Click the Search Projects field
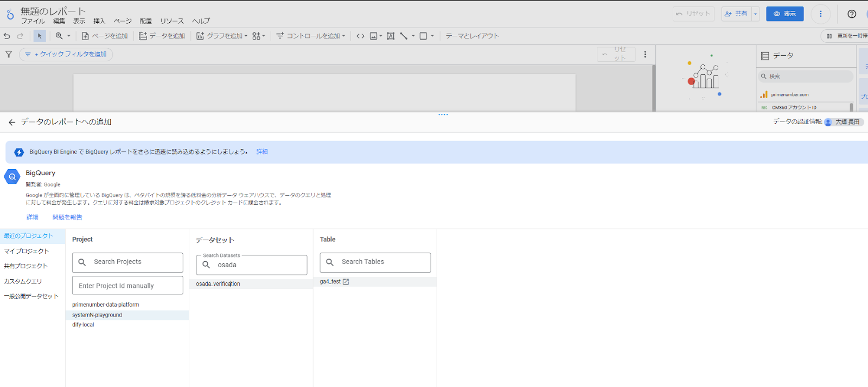The height and width of the screenshot is (387, 868). (x=127, y=262)
